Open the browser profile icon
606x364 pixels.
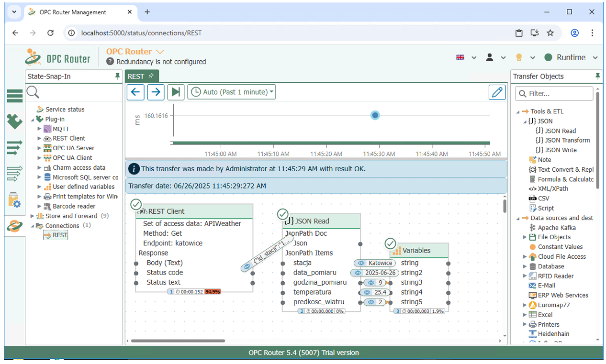click(574, 33)
